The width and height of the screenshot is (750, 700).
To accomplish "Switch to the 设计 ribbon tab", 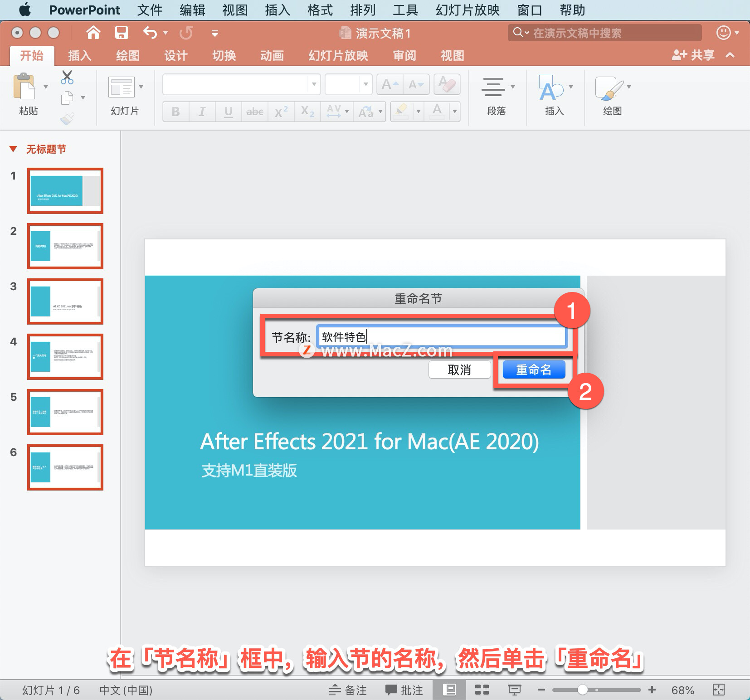I will (176, 55).
